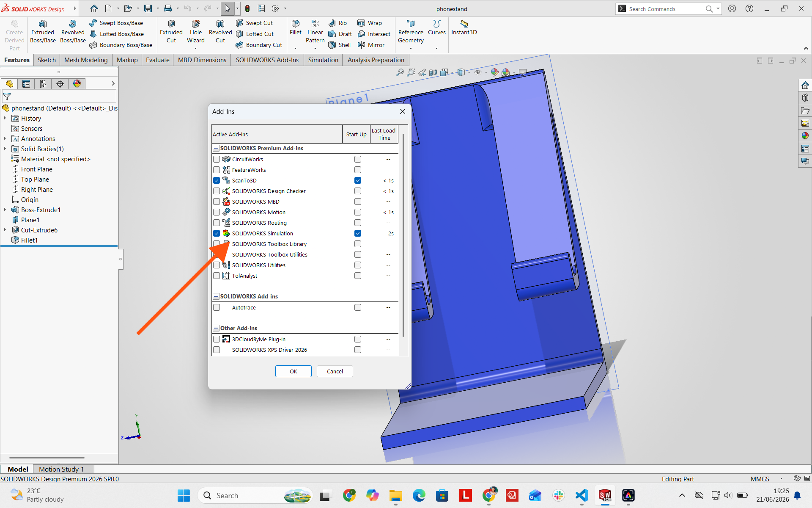Image resolution: width=812 pixels, height=508 pixels.
Task: Switch to the Sketch tab
Action: pyautogui.click(x=47, y=60)
